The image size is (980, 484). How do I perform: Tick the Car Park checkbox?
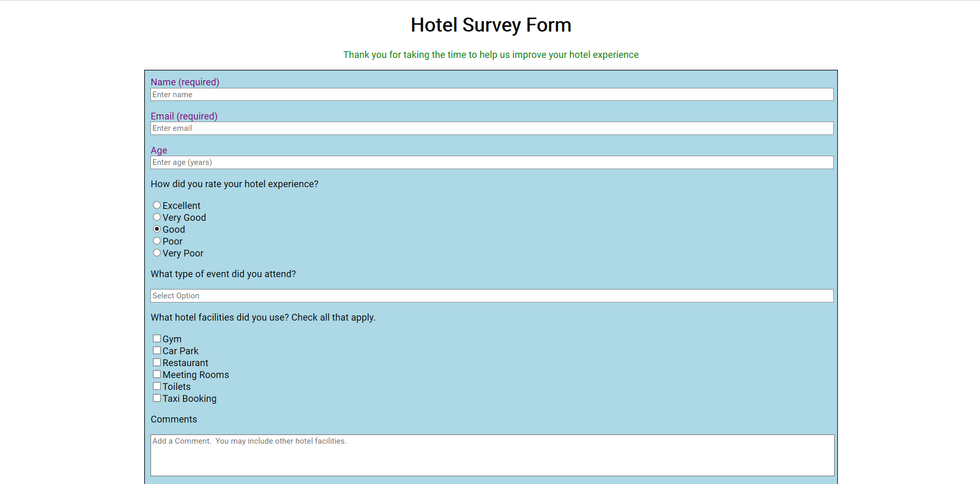coord(157,351)
